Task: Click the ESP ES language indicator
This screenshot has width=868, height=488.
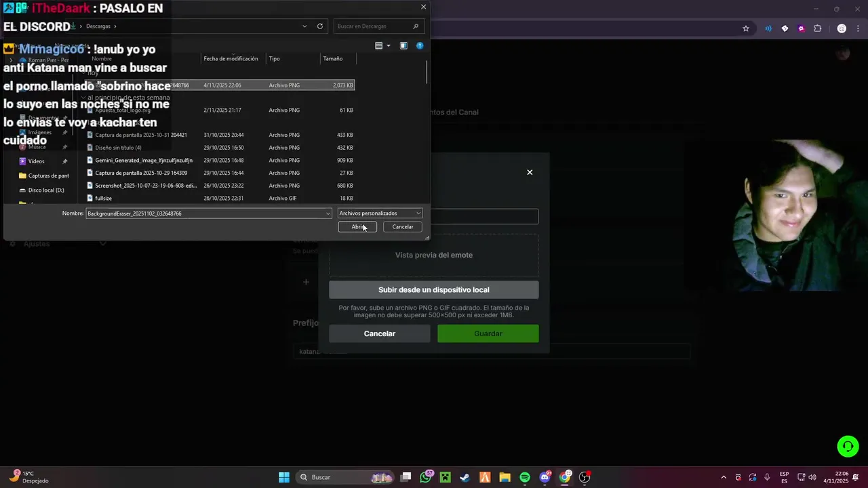Action: coord(785,477)
